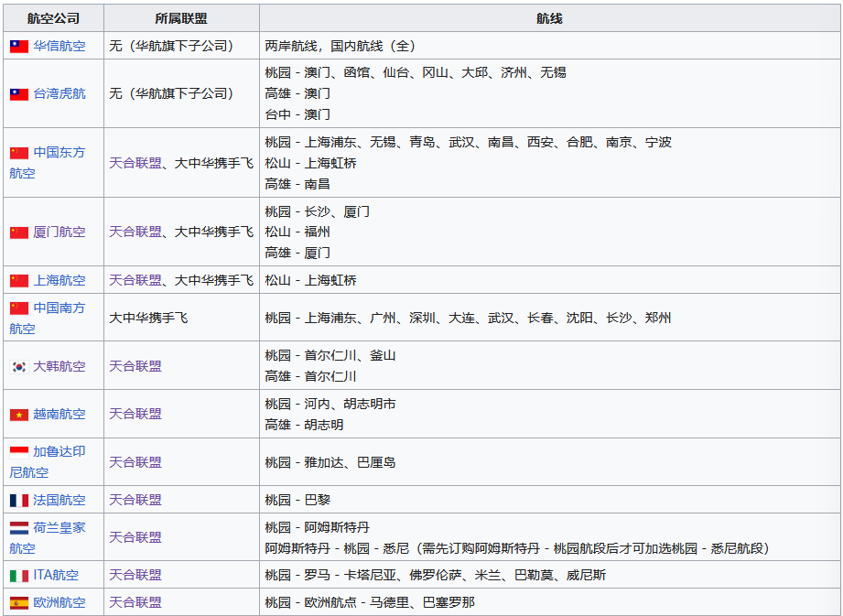Click the text 桃园 - 河内、胡志明市
Screen dimensions: 843x616
[330, 404]
